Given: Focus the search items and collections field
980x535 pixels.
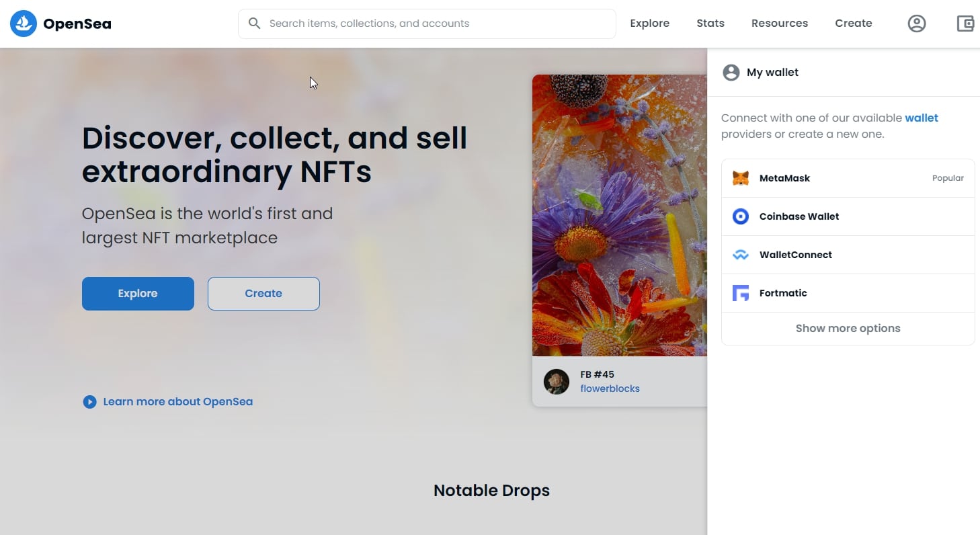Looking at the screenshot, I should [x=427, y=24].
